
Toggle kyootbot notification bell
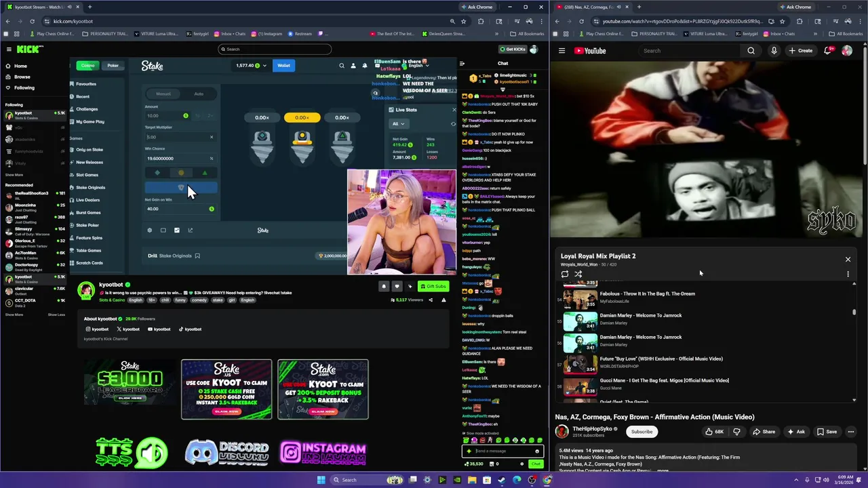tap(384, 286)
